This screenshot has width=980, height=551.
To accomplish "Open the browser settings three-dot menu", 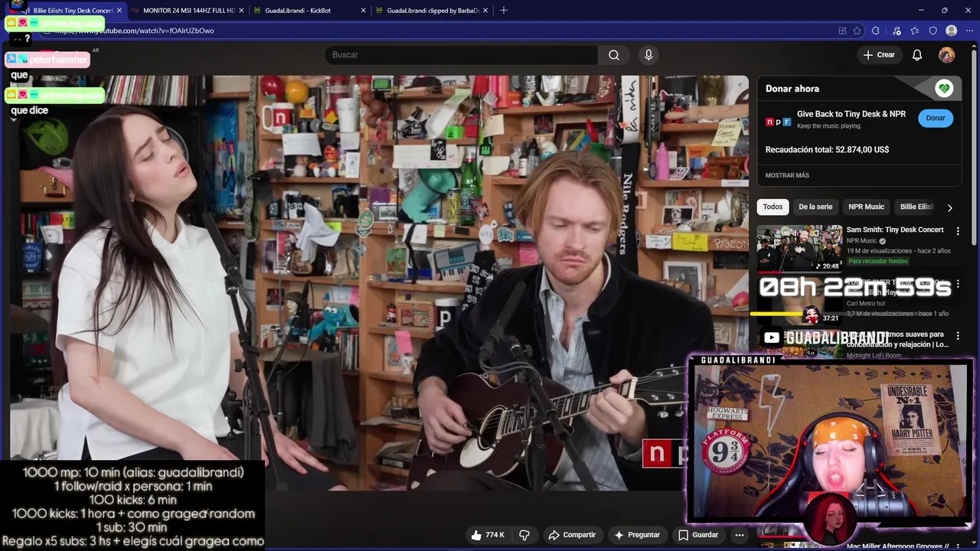I will pyautogui.click(x=969, y=31).
